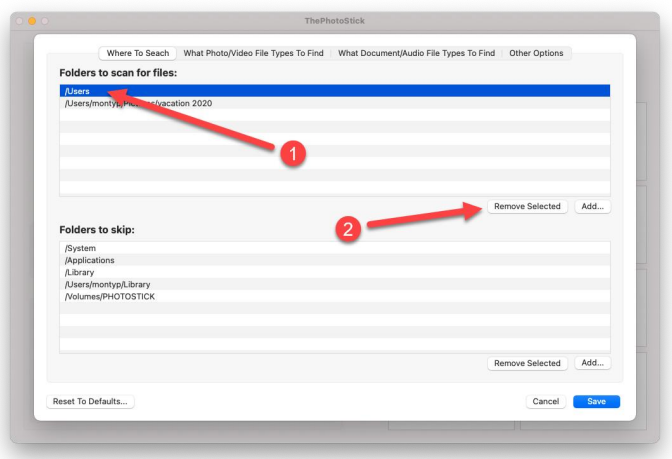This screenshot has height=459, width=672.
Task: Click Add... under Folders to skip list
Action: click(x=592, y=363)
